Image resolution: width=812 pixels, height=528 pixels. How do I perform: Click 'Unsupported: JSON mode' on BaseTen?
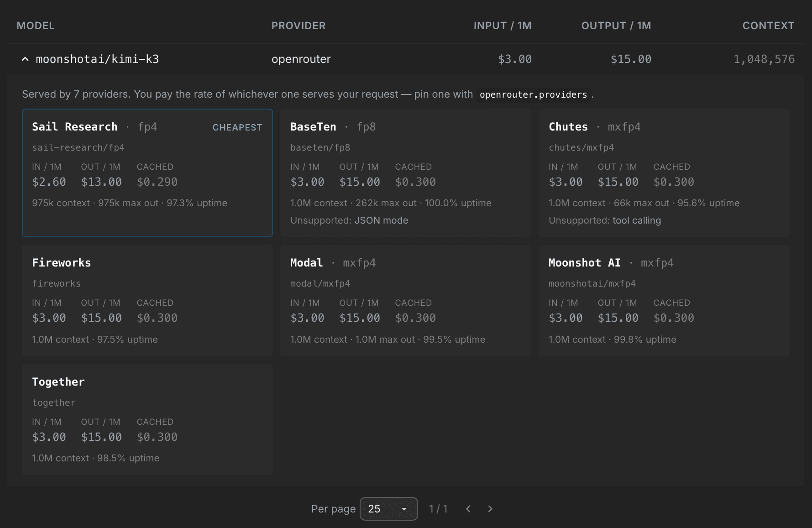coord(349,220)
